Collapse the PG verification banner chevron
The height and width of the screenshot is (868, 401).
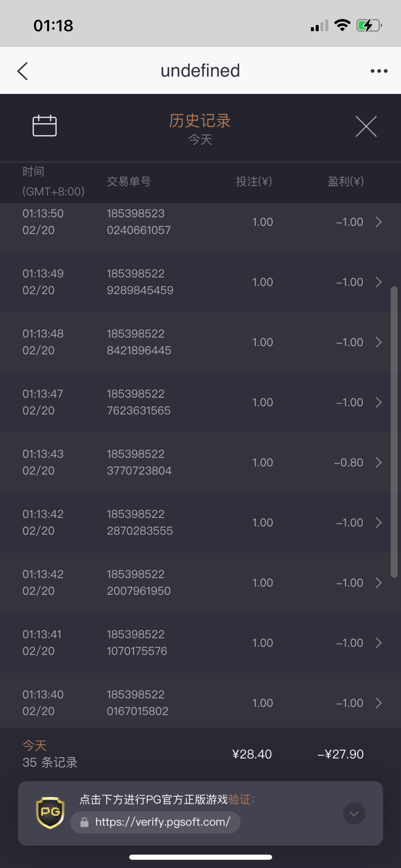pos(354,813)
